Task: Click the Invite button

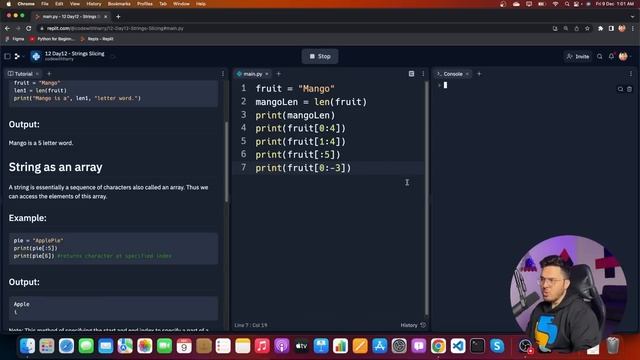Action: [x=578, y=56]
